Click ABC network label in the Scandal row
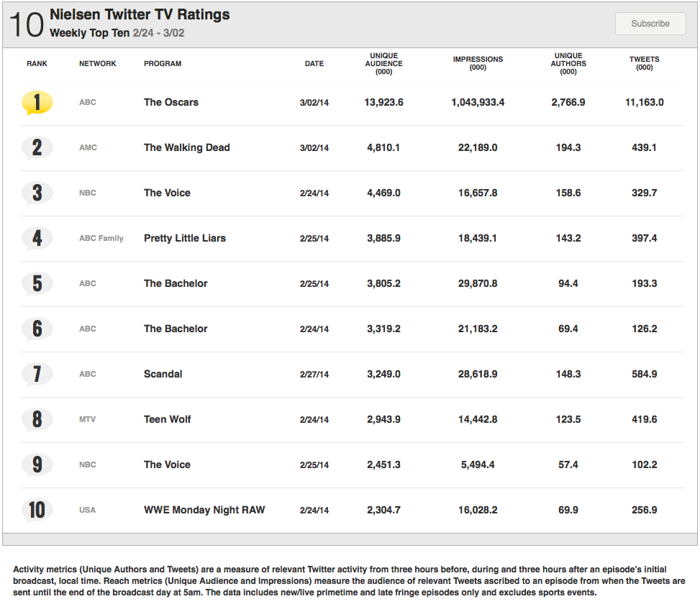The width and height of the screenshot is (700, 604). tap(88, 374)
